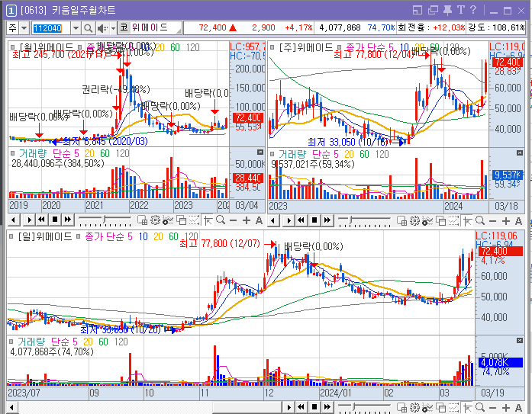Pin the window with the pushpin icon
The height and width of the screenshot is (414, 532).
point(447,10)
